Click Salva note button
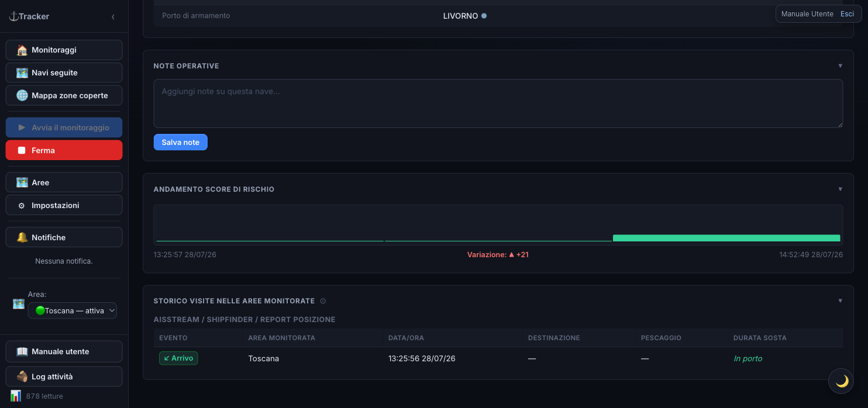 click(181, 142)
